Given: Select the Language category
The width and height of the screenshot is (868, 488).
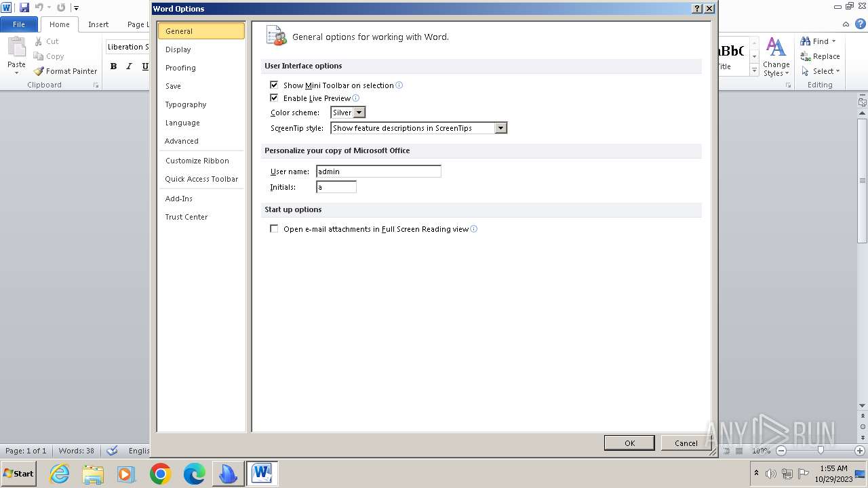Looking at the screenshot, I should 201,123.
